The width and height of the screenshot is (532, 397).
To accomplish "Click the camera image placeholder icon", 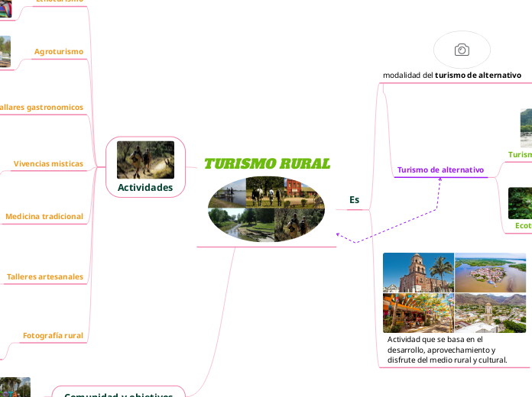I will (462, 50).
